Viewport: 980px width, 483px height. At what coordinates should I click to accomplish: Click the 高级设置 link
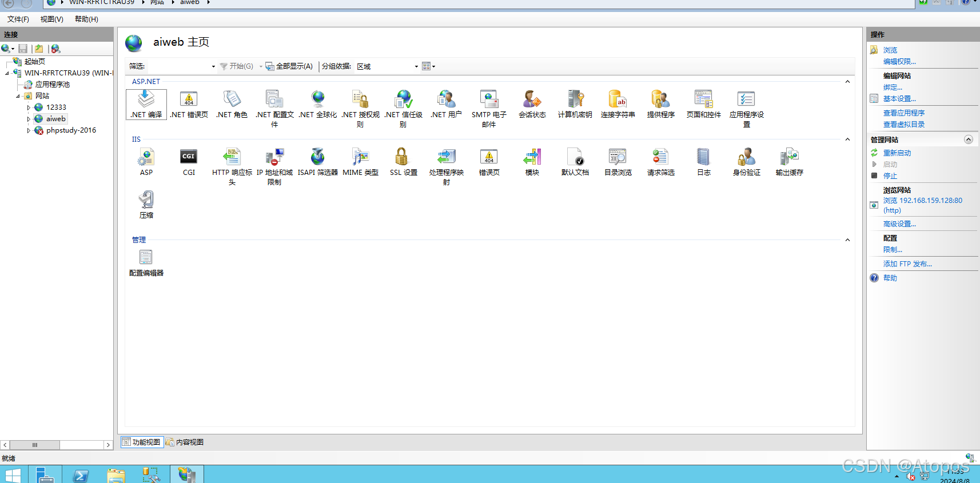pyautogui.click(x=899, y=224)
